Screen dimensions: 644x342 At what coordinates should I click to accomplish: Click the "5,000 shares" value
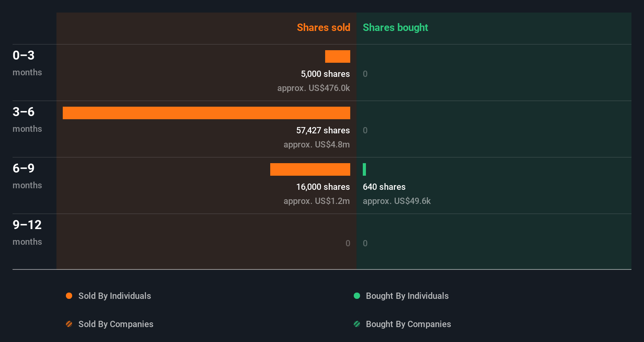point(326,74)
